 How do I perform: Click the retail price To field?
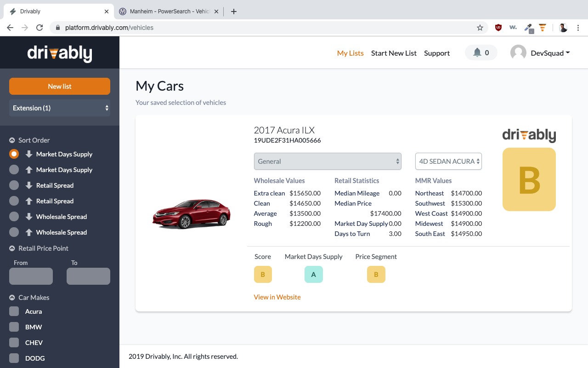pos(88,276)
